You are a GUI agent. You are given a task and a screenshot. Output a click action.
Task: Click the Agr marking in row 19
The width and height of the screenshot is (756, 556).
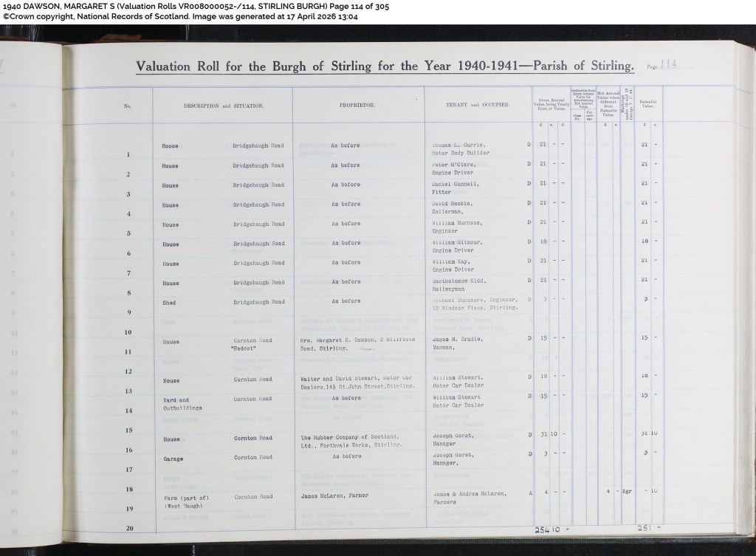pyautogui.click(x=627, y=491)
